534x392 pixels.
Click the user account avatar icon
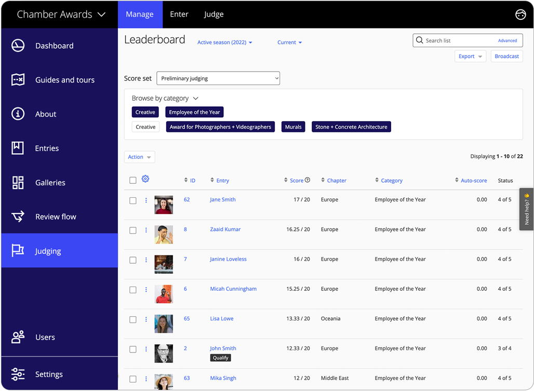click(x=520, y=15)
